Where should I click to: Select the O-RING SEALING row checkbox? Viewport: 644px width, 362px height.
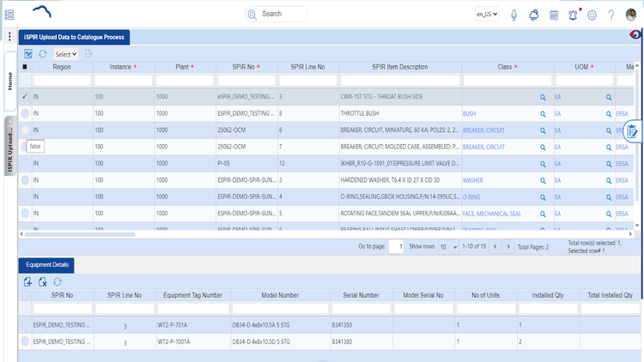click(x=25, y=196)
